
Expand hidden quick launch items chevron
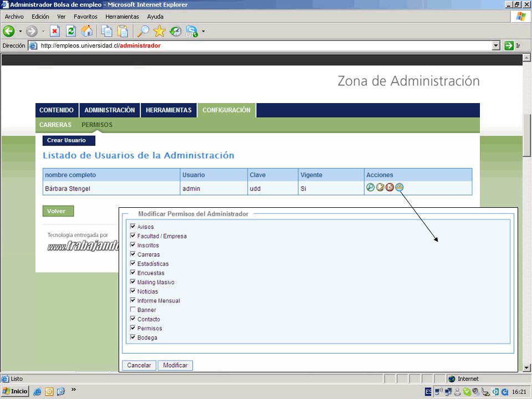click(x=74, y=390)
